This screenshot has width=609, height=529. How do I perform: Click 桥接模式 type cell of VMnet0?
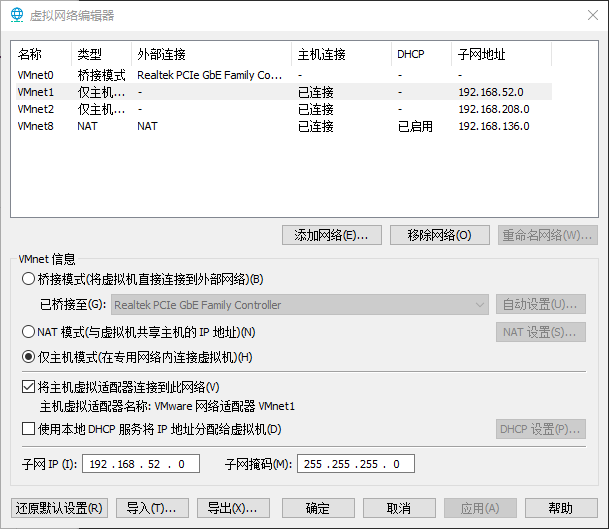(101, 75)
